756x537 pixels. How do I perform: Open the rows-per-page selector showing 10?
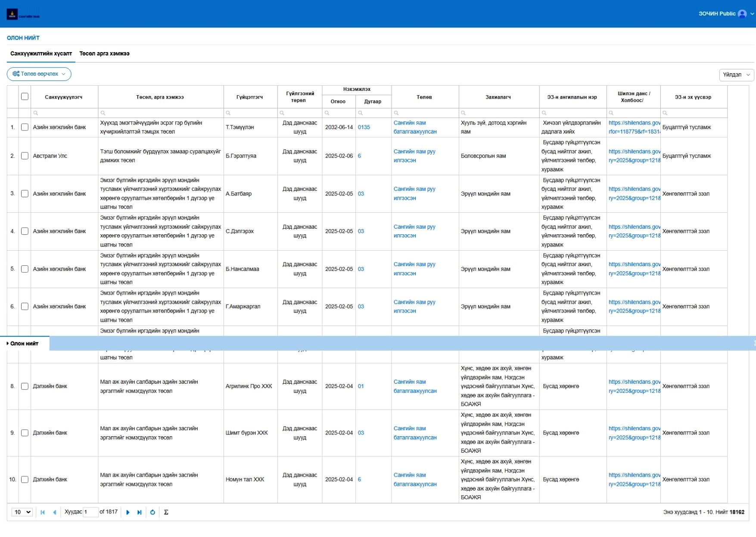[22, 512]
